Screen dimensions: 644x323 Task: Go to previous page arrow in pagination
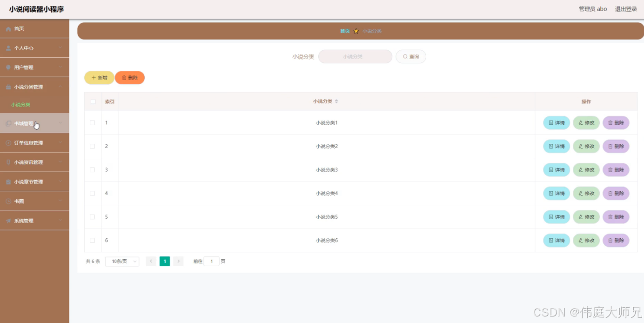click(x=151, y=261)
